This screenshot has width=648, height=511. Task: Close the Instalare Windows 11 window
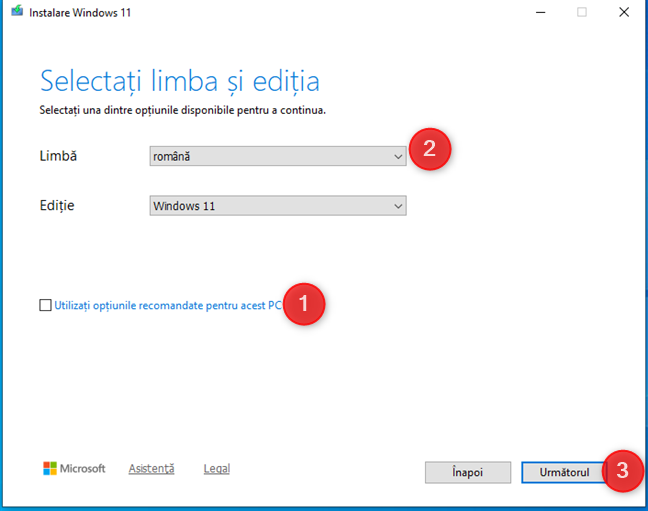626,12
